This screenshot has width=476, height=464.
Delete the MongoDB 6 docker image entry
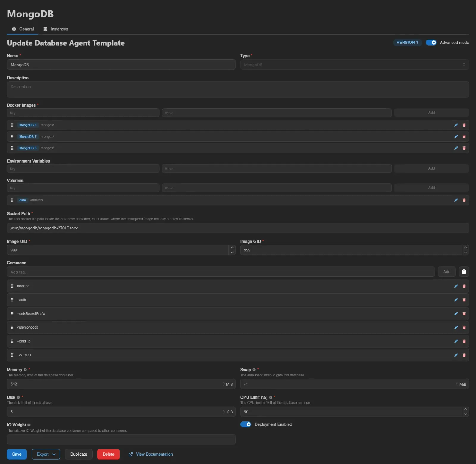click(x=464, y=148)
